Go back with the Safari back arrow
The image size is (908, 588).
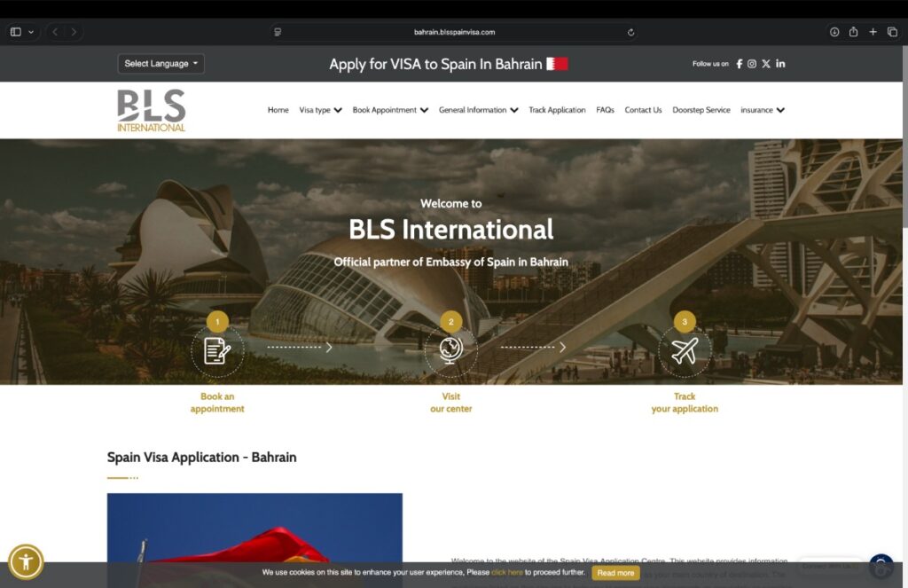[55, 32]
